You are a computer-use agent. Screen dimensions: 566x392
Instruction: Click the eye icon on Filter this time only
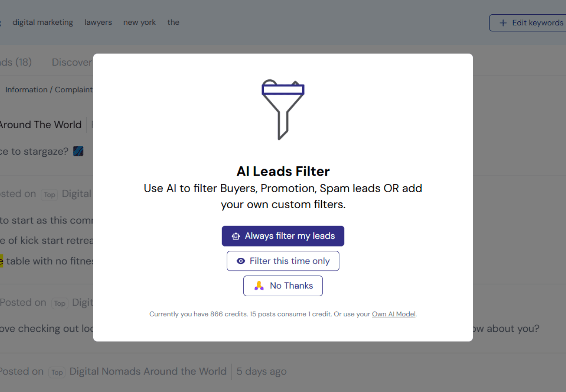click(240, 261)
